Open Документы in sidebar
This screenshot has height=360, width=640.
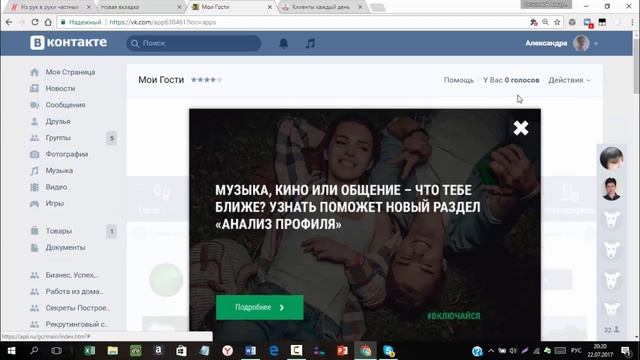click(x=65, y=247)
